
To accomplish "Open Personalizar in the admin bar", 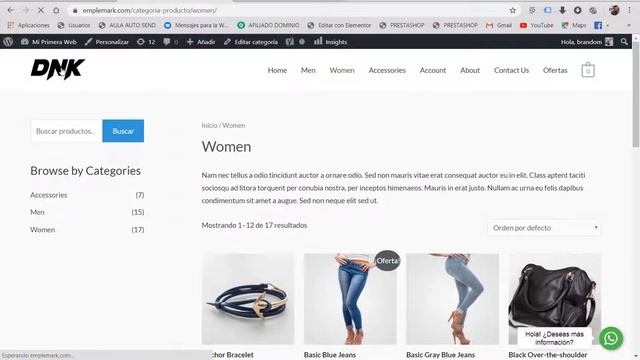I will click(x=107, y=42).
